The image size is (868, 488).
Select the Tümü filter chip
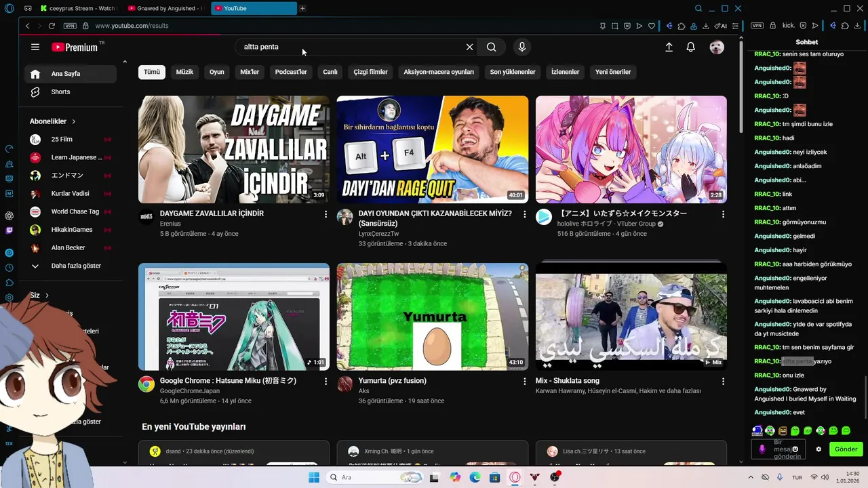[152, 72]
